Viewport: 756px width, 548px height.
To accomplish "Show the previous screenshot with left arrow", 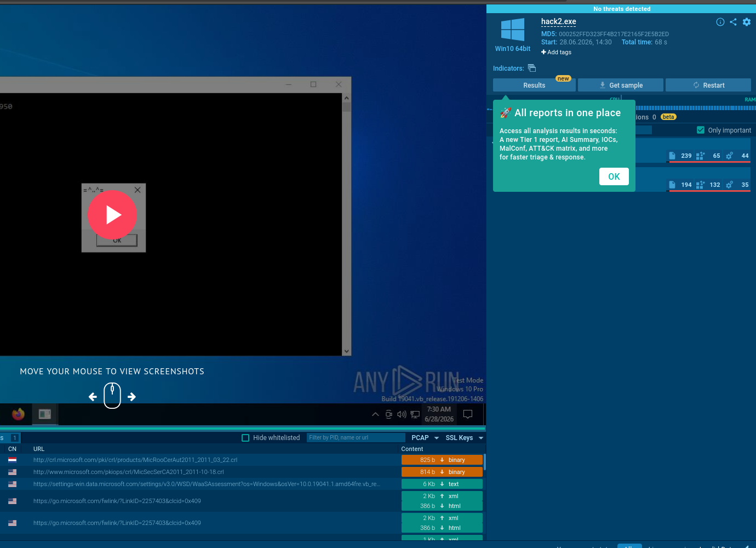I will [93, 397].
